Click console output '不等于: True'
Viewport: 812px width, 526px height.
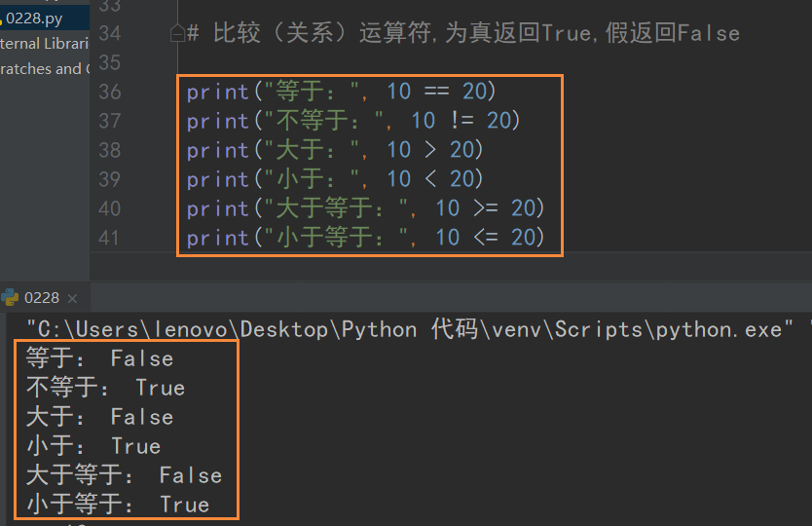pos(106,388)
